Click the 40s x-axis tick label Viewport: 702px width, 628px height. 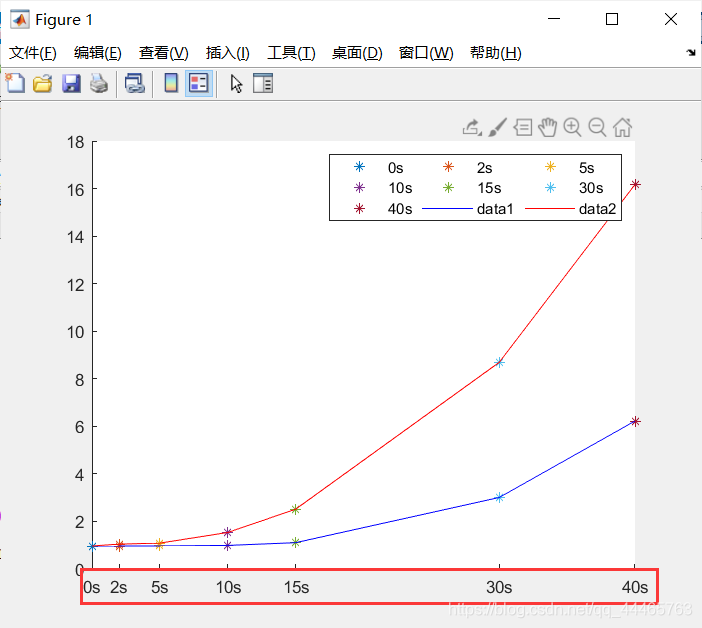(x=635, y=587)
